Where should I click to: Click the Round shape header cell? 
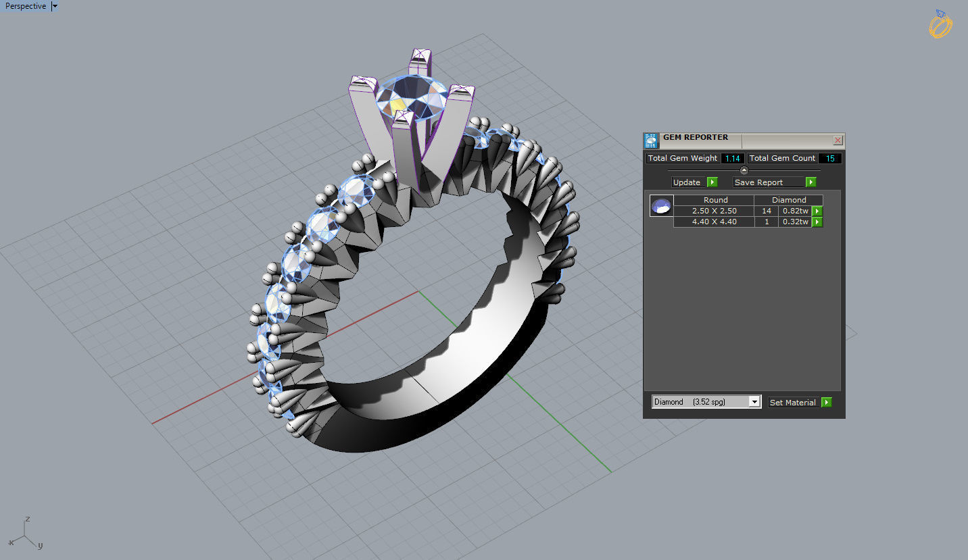[715, 200]
